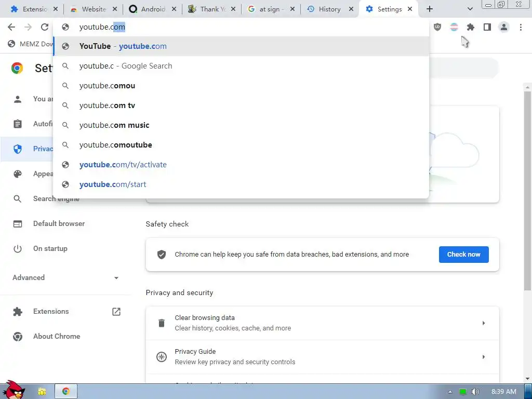
Task: Open Clear browsing data
Action: 322,323
